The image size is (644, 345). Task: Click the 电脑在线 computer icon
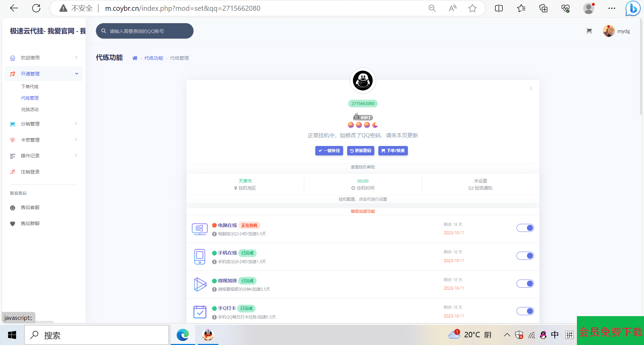200,229
